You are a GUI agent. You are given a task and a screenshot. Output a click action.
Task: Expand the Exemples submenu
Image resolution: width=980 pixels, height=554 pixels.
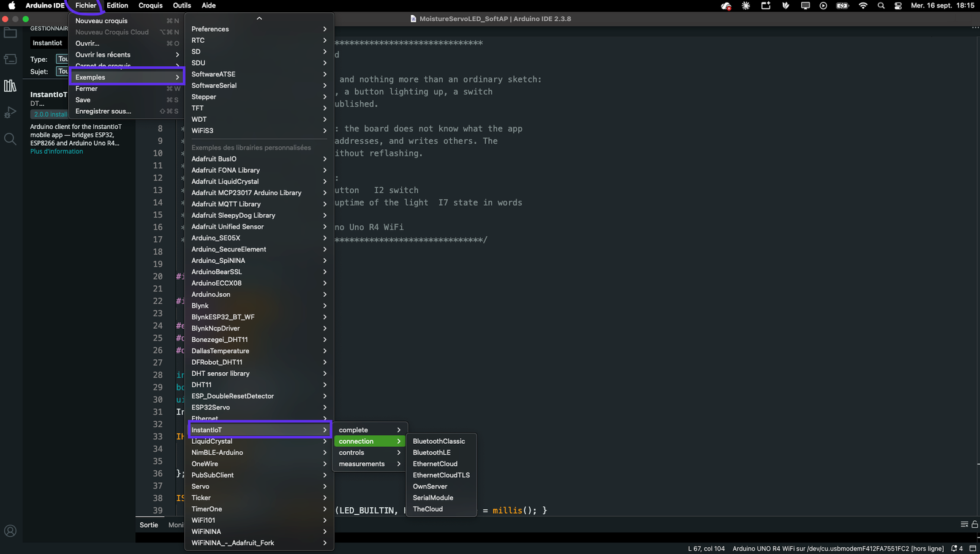click(x=127, y=77)
